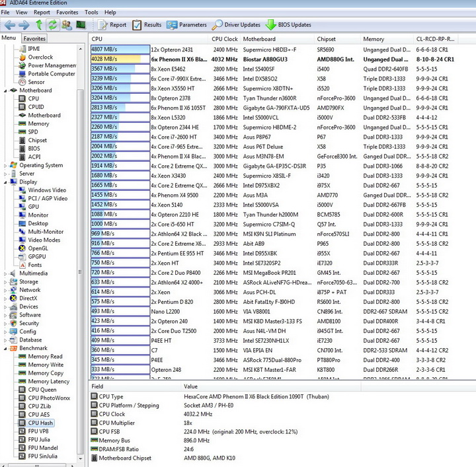Expand the Devices tree node
Image resolution: width=476 pixels, height=467 pixels.
[5, 307]
